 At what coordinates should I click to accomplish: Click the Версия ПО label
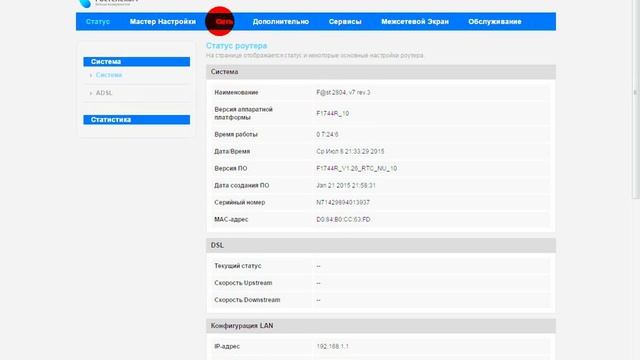tap(231, 169)
